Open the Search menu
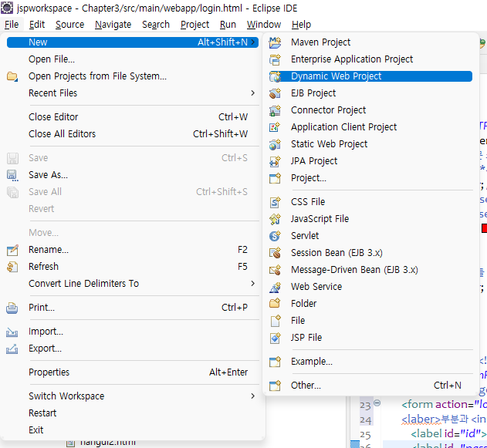487x448 pixels. (x=156, y=25)
